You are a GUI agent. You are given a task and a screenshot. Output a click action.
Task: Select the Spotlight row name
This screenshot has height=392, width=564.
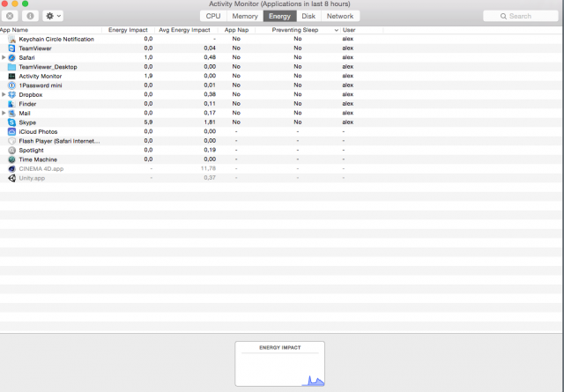coord(32,151)
